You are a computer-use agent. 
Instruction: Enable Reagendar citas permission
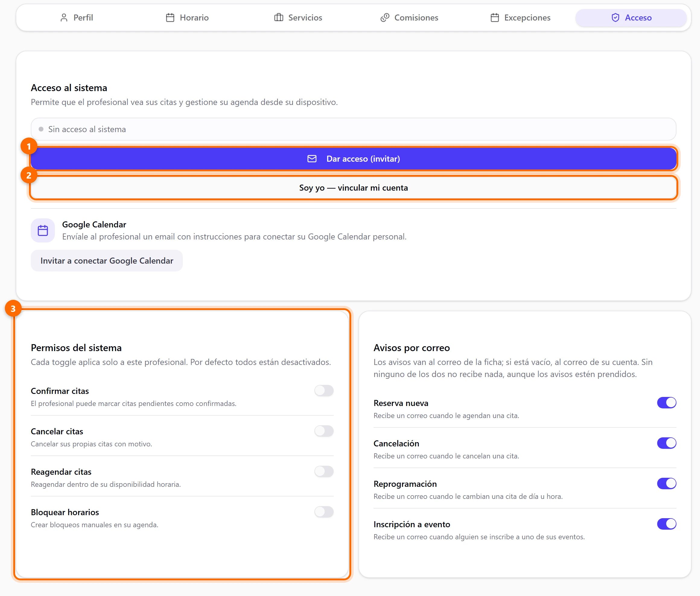point(324,471)
